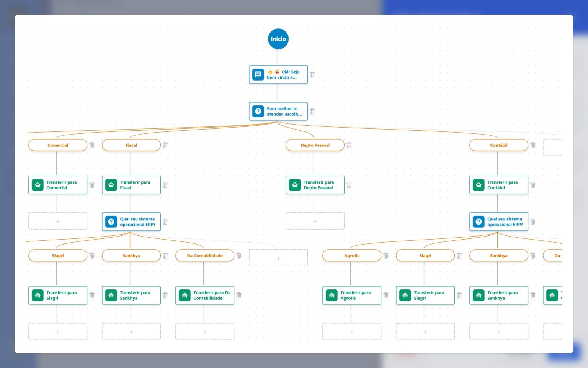This screenshot has width=588, height=368.
Task: Add a step below 'Transferir para Agrotis'
Action: (352, 332)
